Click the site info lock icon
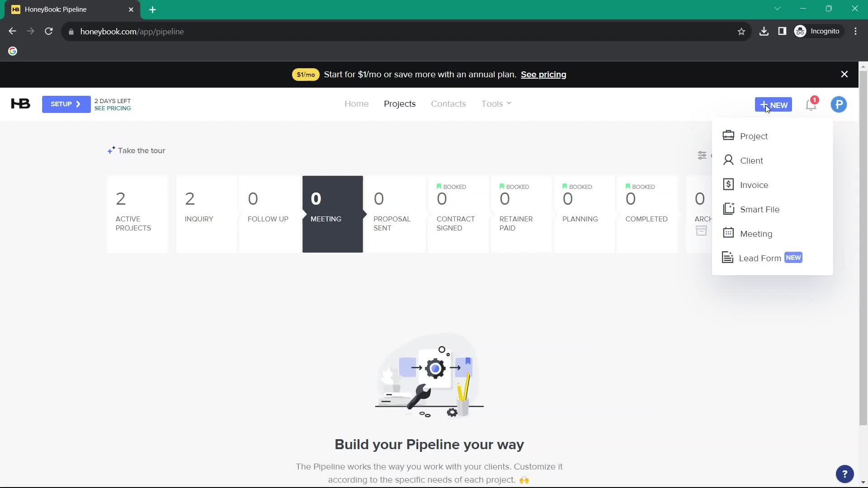The width and height of the screenshot is (868, 488). point(71,32)
